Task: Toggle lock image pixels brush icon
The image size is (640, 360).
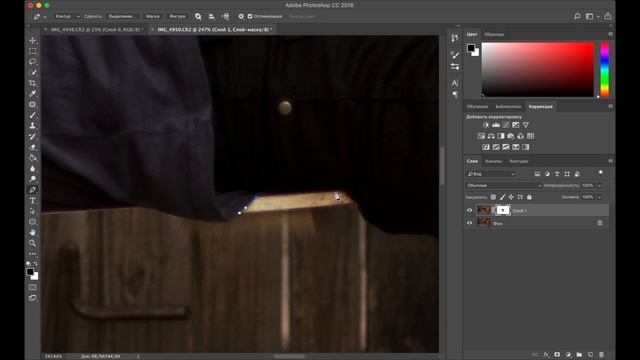Action: tap(502, 197)
